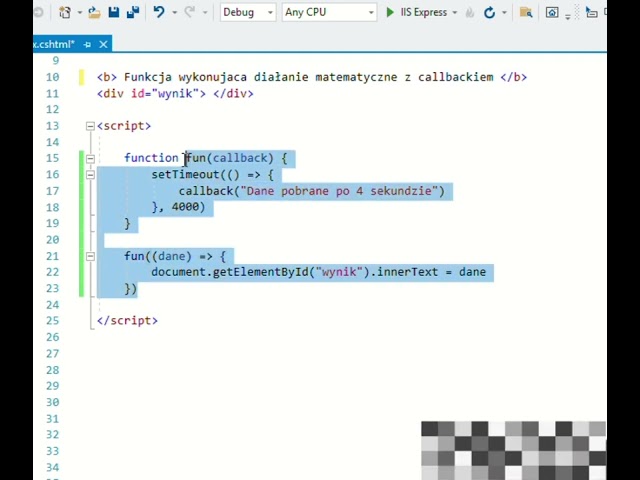This screenshot has width=640, height=480.
Task: Click the Hot Reload flame icon
Action: [470, 13]
